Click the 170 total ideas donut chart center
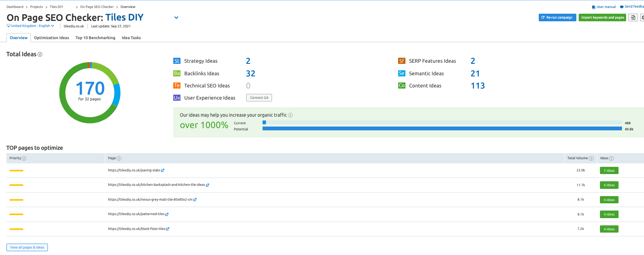This screenshot has height=255, width=644. (x=90, y=89)
